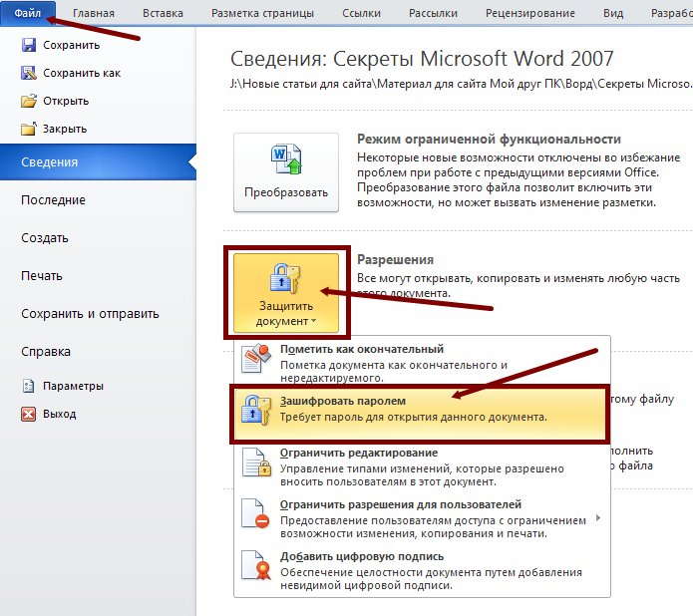The width and height of the screenshot is (693, 616).
Task: Click the Convert Word document icon
Action: 286,159
